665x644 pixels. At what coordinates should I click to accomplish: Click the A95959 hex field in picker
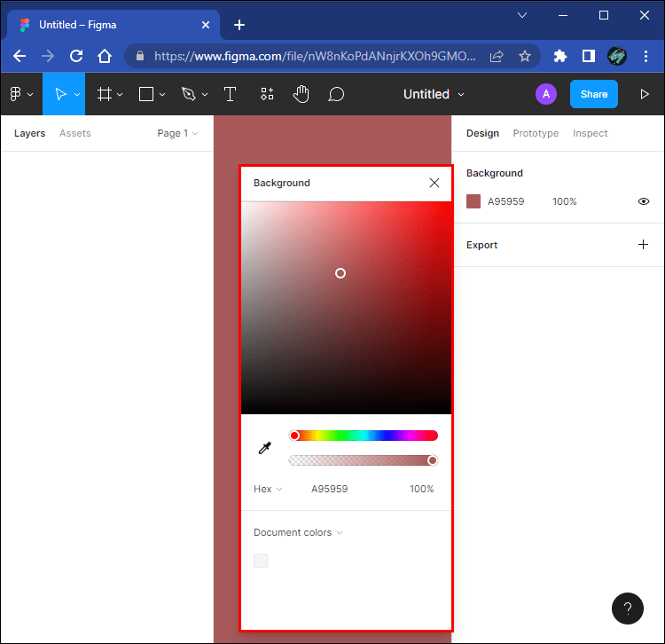[329, 489]
